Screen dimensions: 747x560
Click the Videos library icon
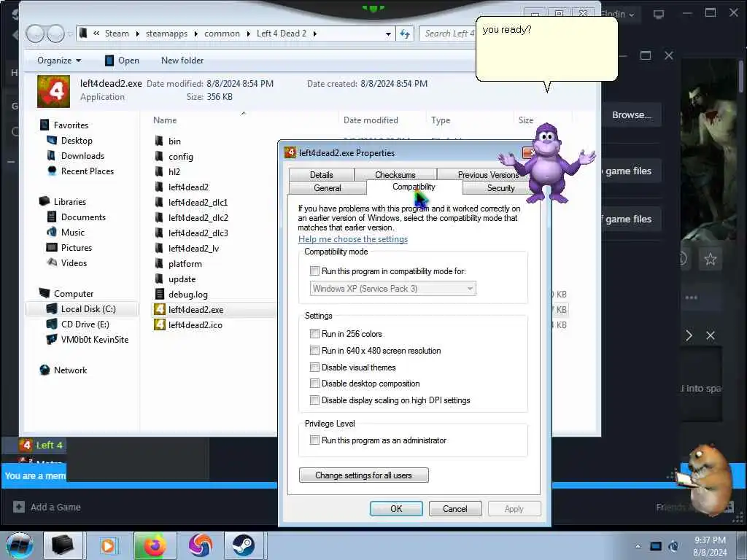coord(52,262)
